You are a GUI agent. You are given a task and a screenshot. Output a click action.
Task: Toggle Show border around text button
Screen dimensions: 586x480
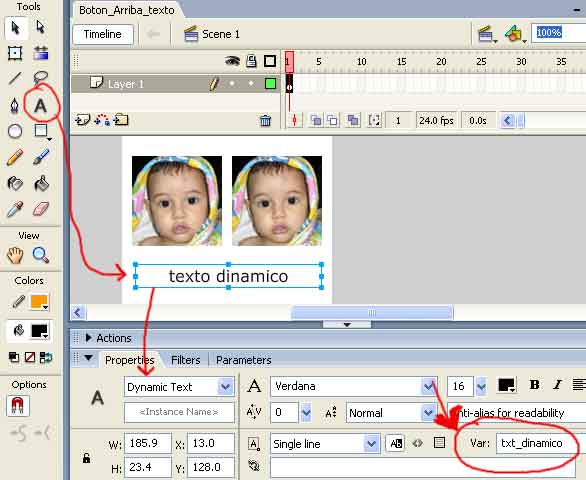439,443
